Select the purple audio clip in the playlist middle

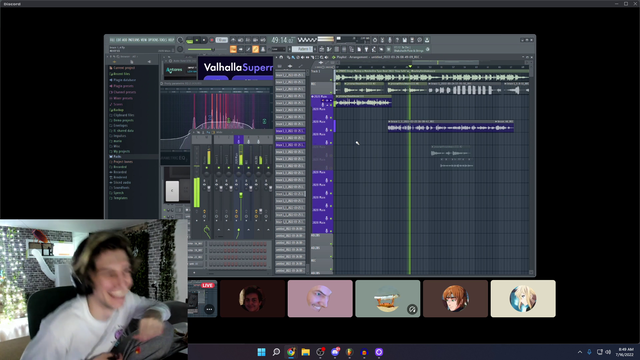pos(450,127)
